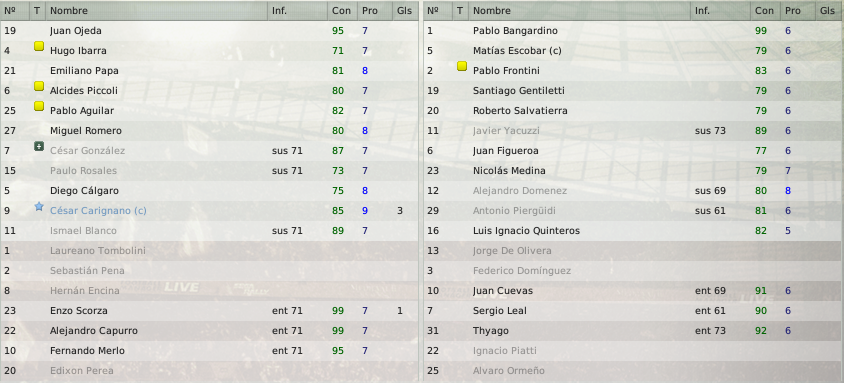This screenshot has width=845, height=383.
Task: Open César Carignano (c) player link
Action: click(98, 211)
